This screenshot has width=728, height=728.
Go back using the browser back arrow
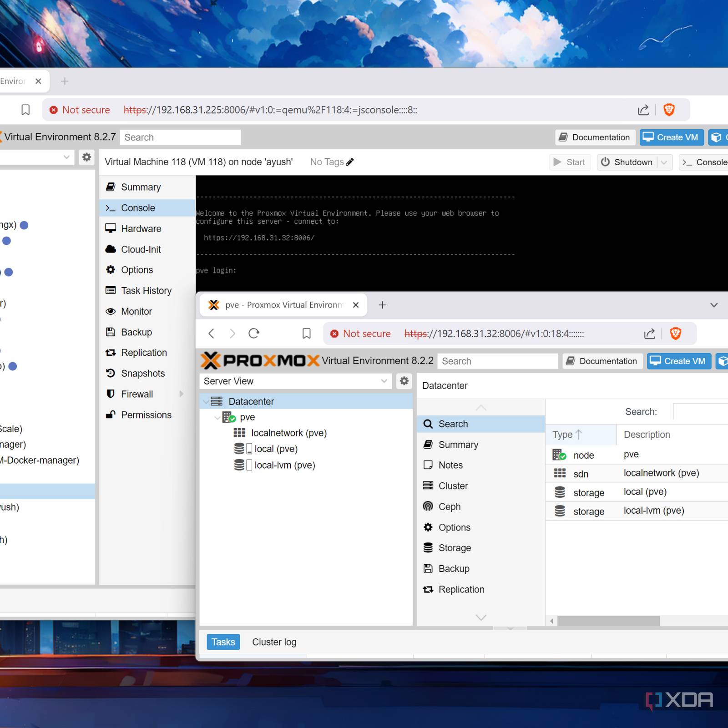[x=212, y=334]
